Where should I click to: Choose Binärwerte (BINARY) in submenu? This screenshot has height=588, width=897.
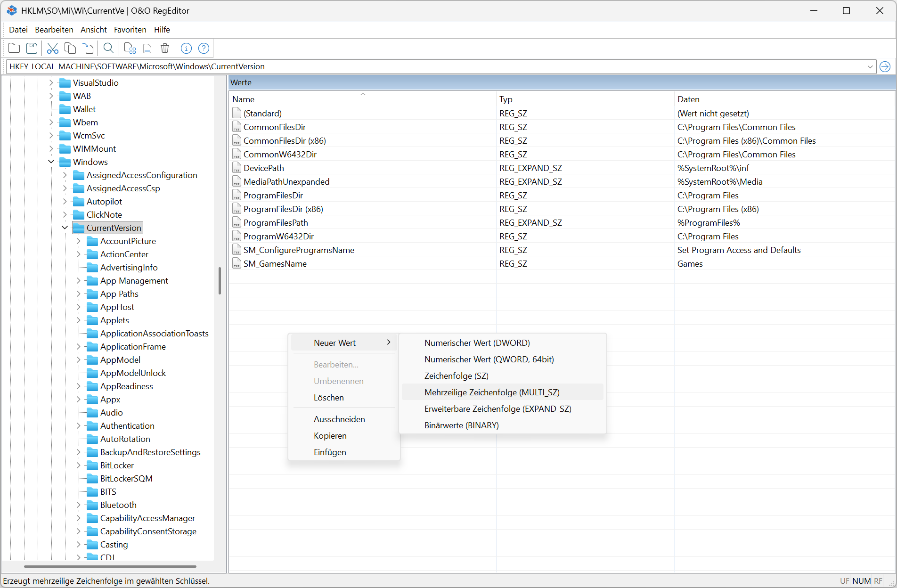coord(502,425)
